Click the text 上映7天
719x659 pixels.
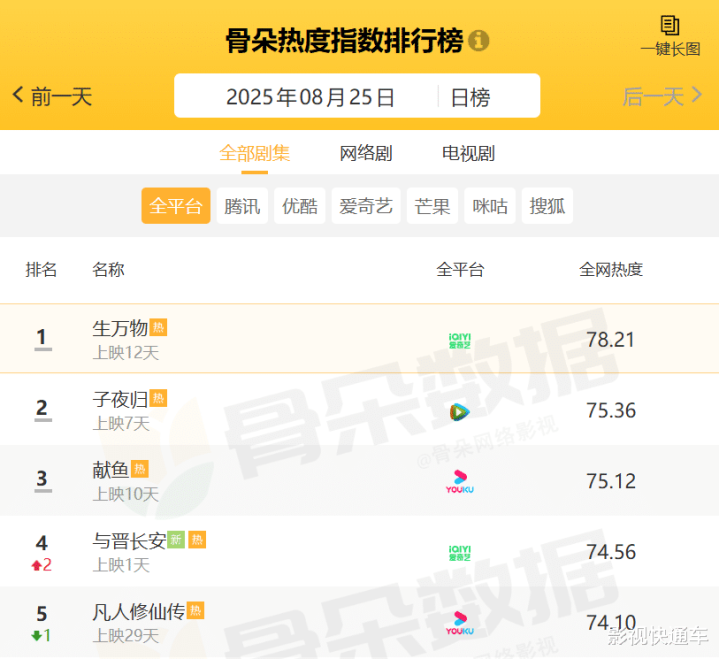[121, 424]
